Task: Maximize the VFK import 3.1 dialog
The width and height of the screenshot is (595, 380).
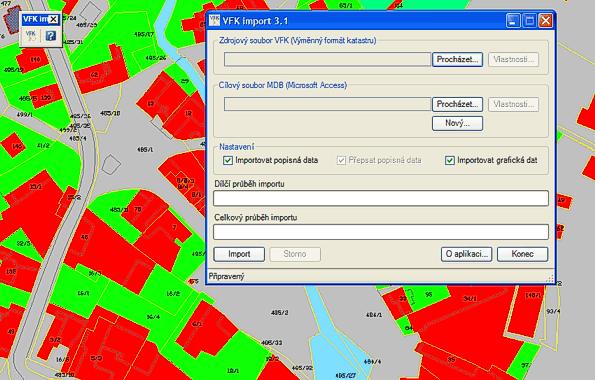Action: [529, 20]
